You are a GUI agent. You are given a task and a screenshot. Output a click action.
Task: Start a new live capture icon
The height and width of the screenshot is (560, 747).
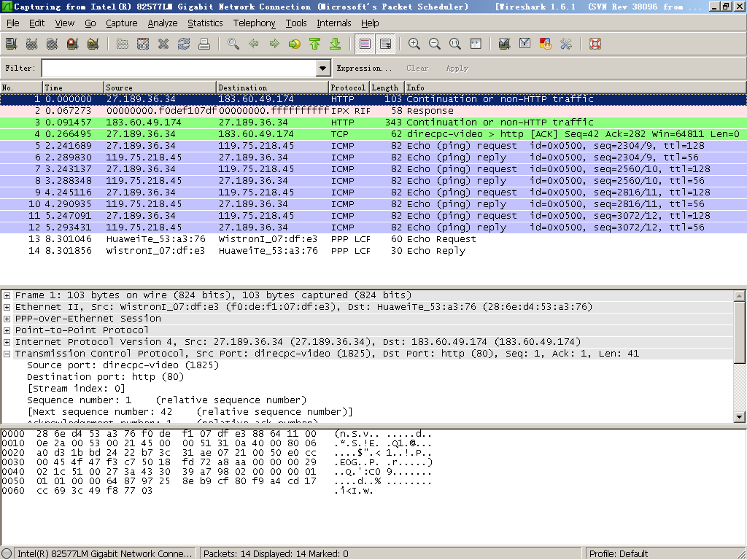pyautogui.click(x=53, y=44)
